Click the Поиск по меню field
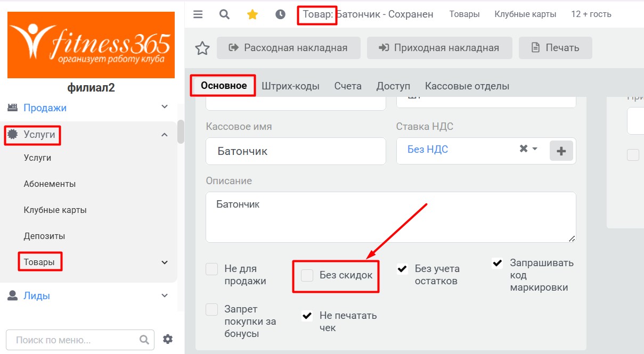 80,340
